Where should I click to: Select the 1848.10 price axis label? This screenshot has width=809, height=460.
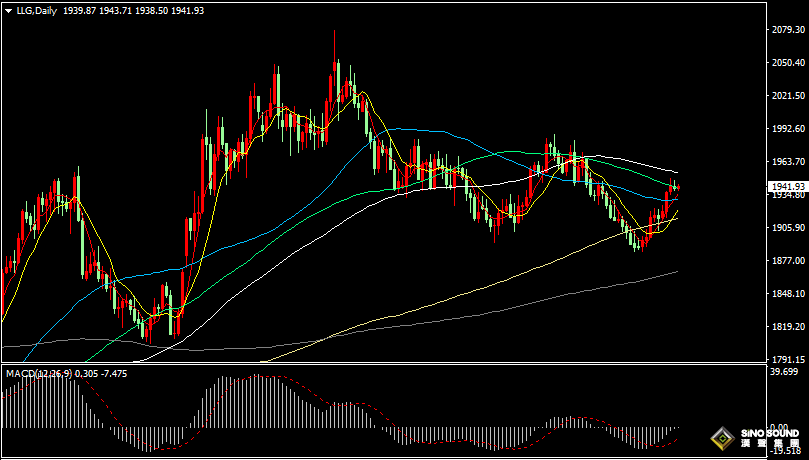tap(788, 294)
